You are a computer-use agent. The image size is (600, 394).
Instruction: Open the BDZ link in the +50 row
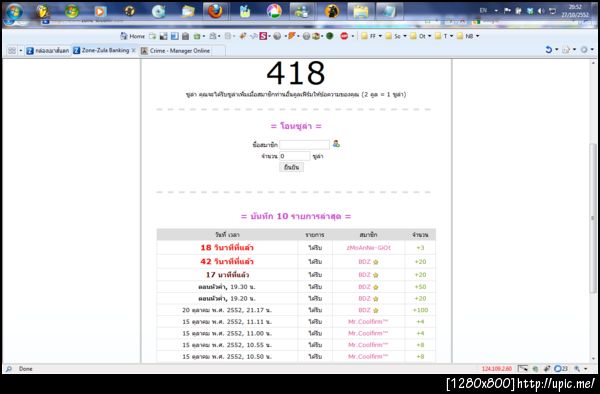tap(365, 287)
